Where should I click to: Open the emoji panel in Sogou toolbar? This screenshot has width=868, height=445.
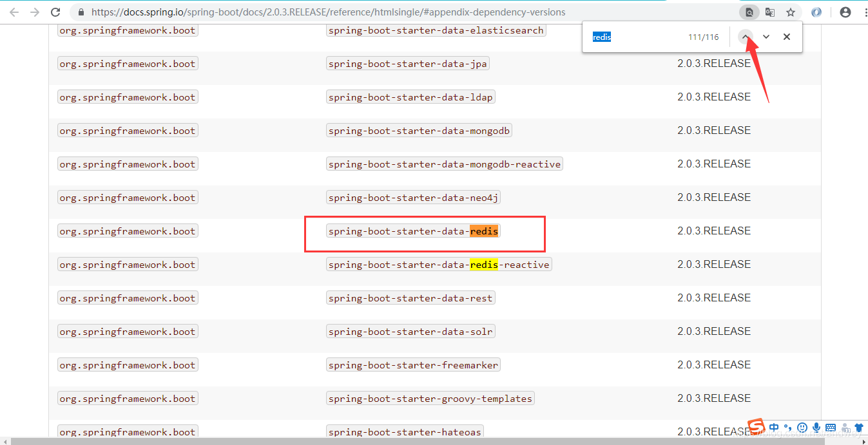[803, 427]
